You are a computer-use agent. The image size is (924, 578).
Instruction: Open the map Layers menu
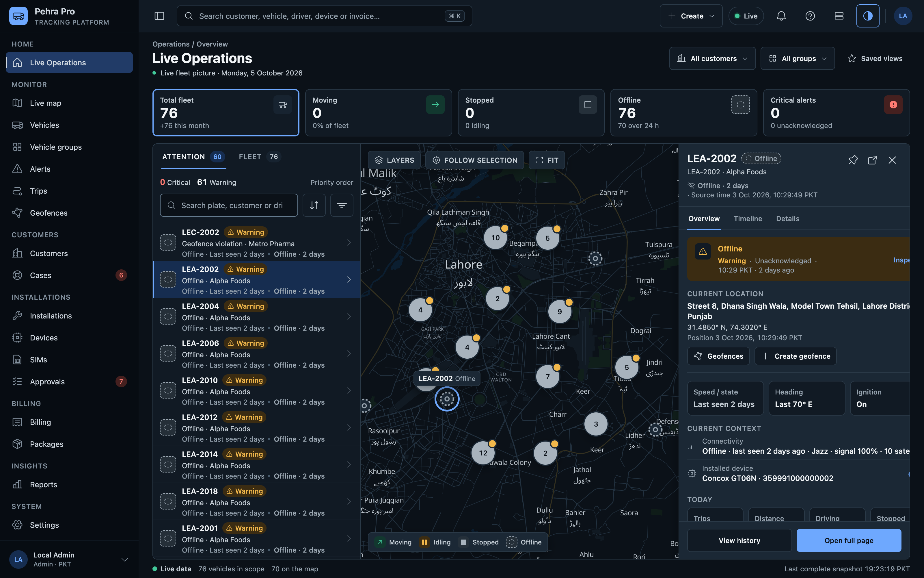point(394,160)
